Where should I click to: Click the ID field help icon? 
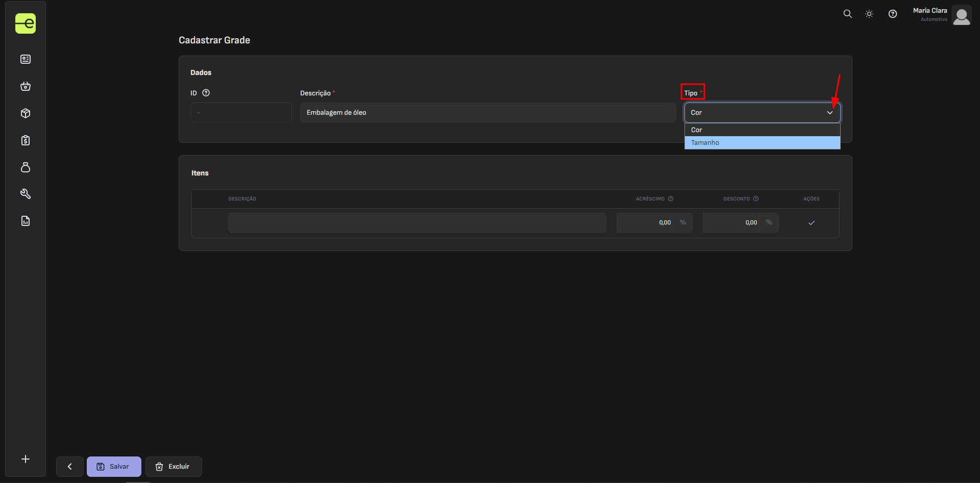[x=206, y=93]
